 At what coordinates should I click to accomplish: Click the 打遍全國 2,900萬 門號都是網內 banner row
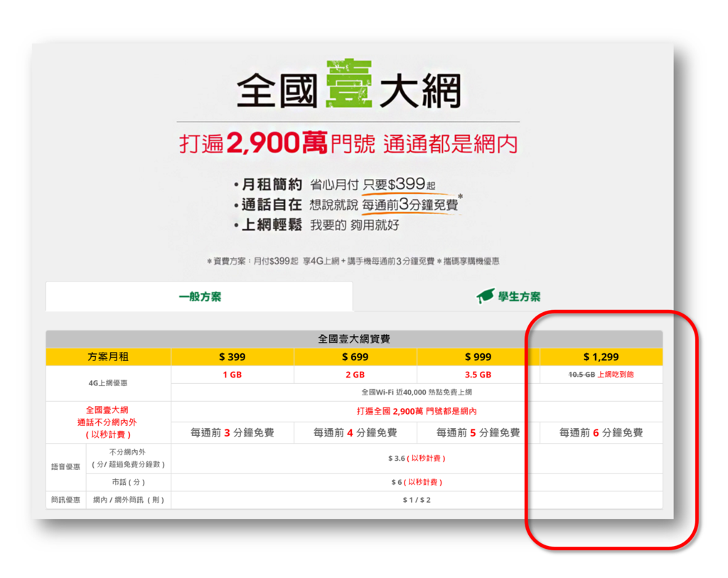pyautogui.click(x=417, y=412)
